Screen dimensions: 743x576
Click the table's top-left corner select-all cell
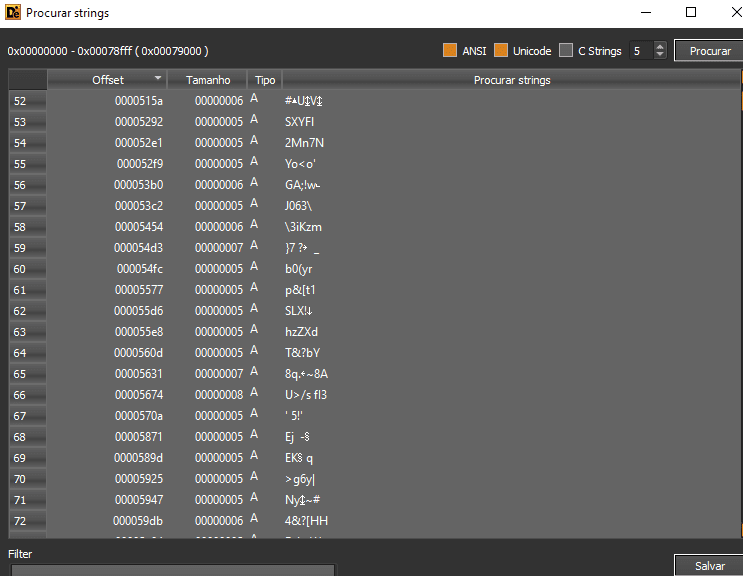(x=27, y=80)
